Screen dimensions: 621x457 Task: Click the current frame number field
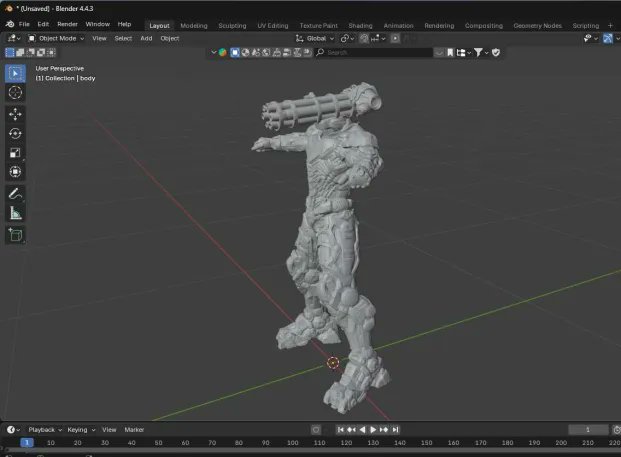(588, 430)
